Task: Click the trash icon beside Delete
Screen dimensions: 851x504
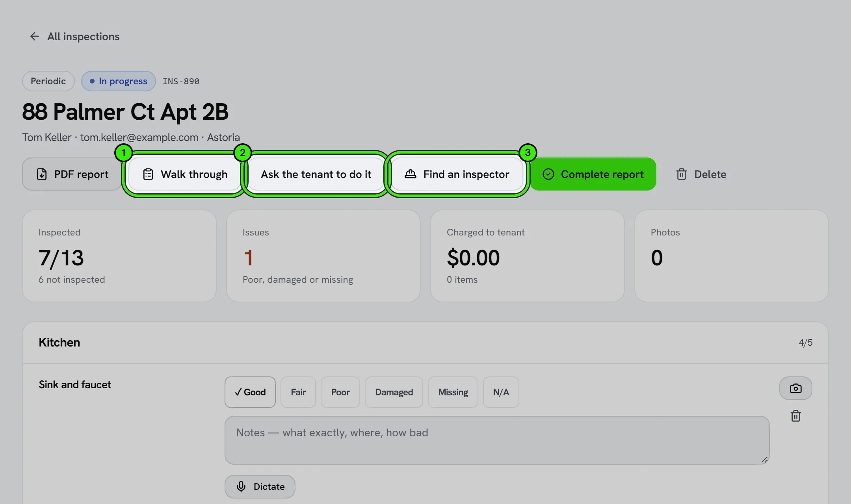Action: pyautogui.click(x=682, y=174)
